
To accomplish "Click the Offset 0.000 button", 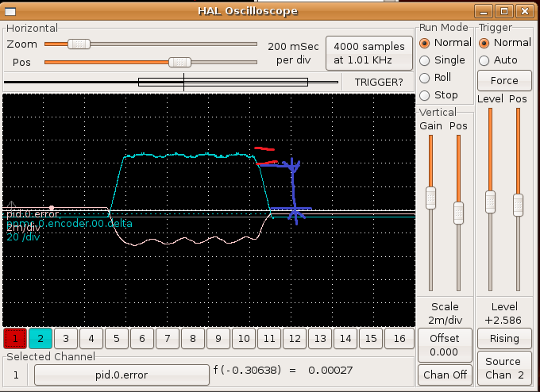I will pos(444,345).
